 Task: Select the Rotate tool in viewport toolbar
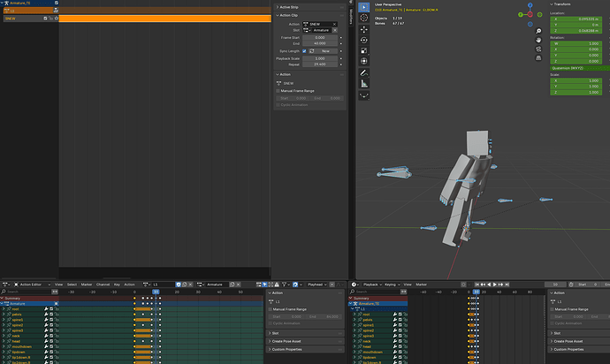[x=363, y=40]
